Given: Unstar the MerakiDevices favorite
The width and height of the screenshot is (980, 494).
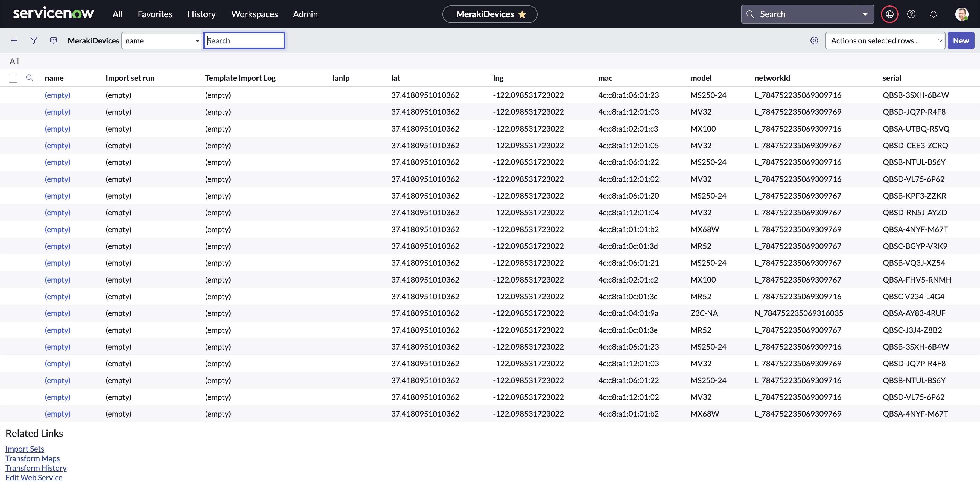Looking at the screenshot, I should click(522, 14).
